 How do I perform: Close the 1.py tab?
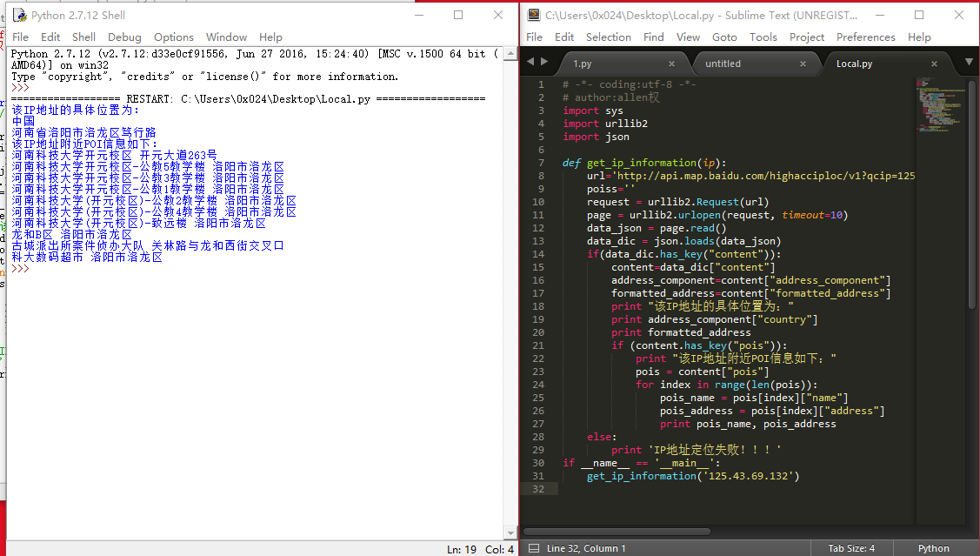click(672, 64)
